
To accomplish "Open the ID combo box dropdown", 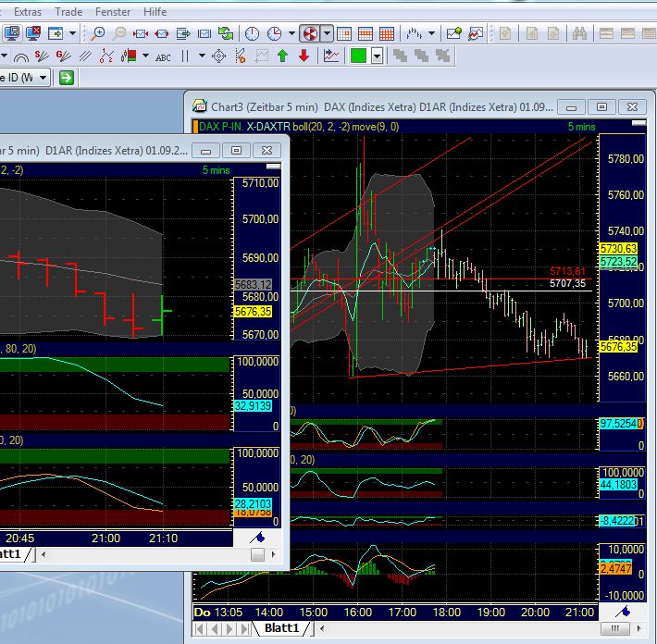I will pos(43,78).
